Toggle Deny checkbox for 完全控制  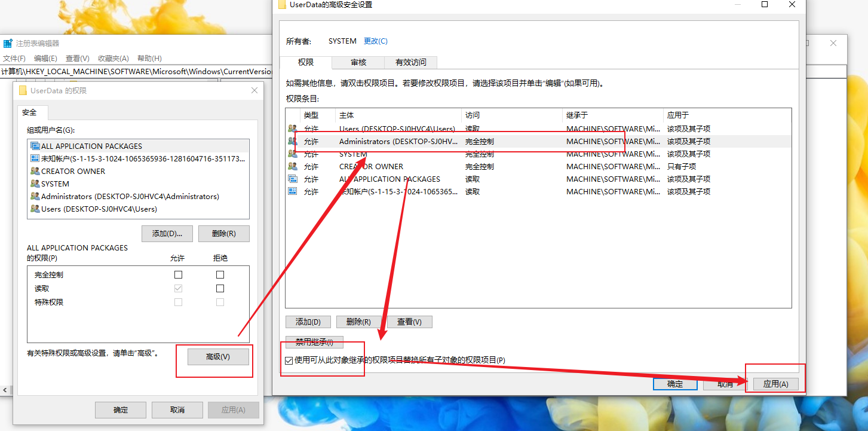point(220,275)
